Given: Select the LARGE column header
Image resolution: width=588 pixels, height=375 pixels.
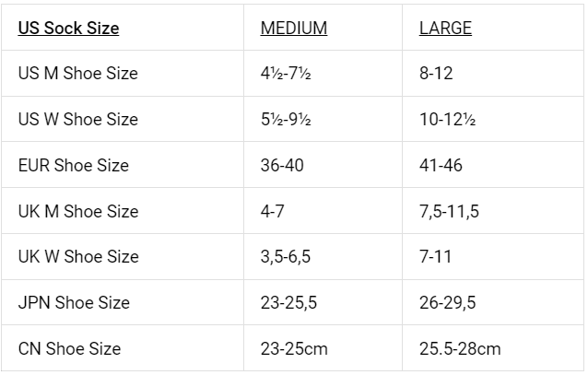Looking at the screenshot, I should click(x=445, y=28).
